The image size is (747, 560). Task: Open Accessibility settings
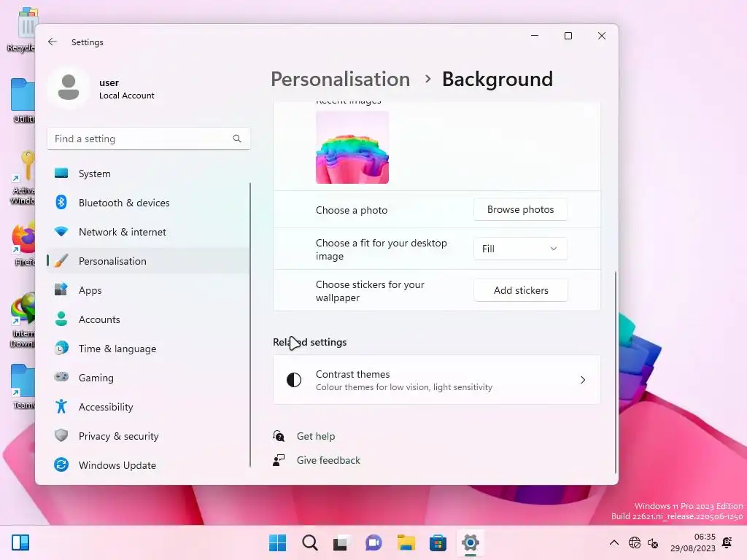pos(149,407)
